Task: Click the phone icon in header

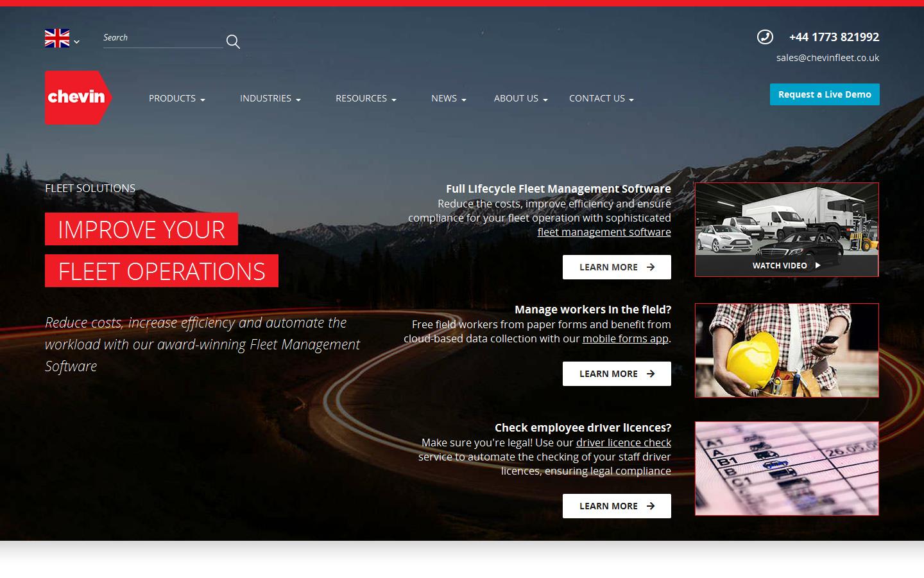Action: 765,37
